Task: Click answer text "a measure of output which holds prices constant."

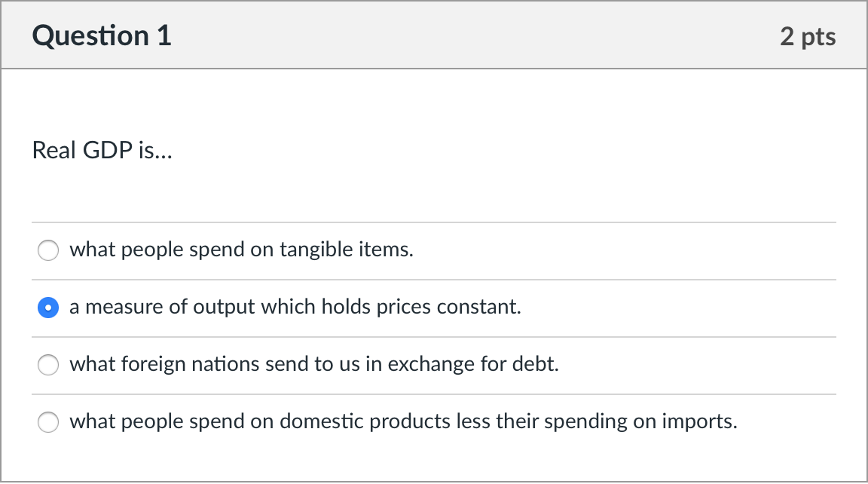Action: 295,307
